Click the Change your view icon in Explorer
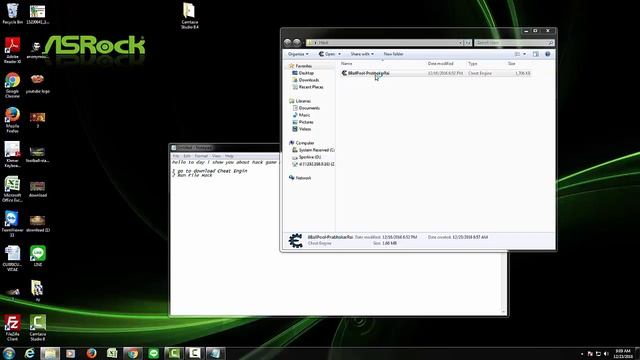 click(517, 54)
